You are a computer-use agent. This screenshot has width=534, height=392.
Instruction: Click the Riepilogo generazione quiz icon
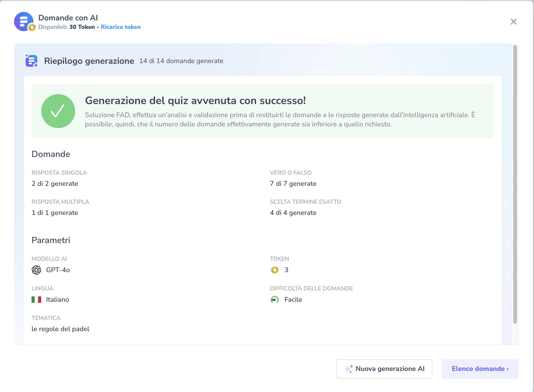click(x=32, y=61)
